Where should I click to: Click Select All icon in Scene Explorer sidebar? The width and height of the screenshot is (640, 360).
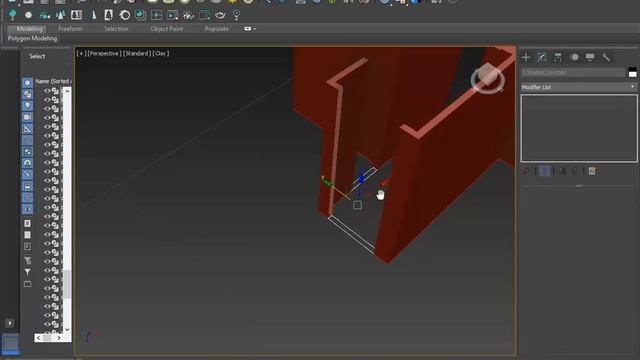27,223
